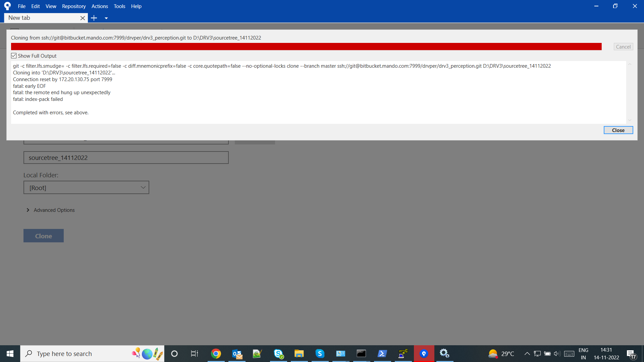Minimize the Sourcetree window
Screen dimensions: 644x362
pyautogui.click(x=596, y=6)
